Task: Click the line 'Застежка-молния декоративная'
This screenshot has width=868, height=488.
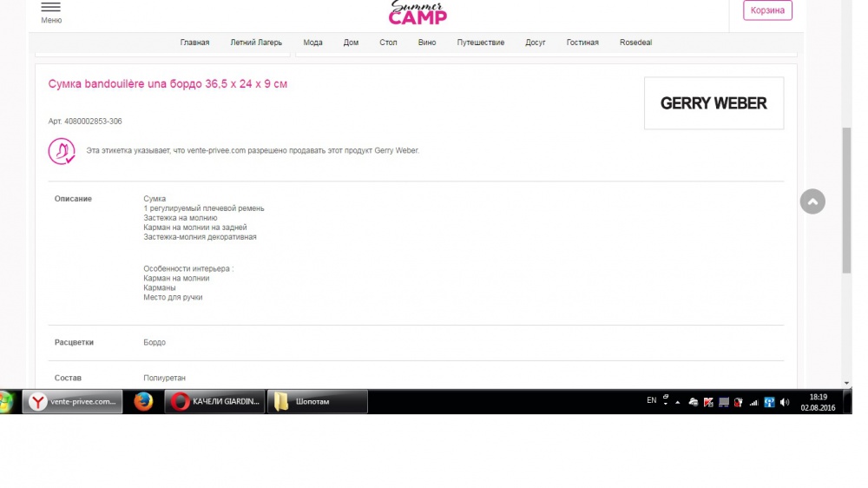Action: tap(200, 236)
